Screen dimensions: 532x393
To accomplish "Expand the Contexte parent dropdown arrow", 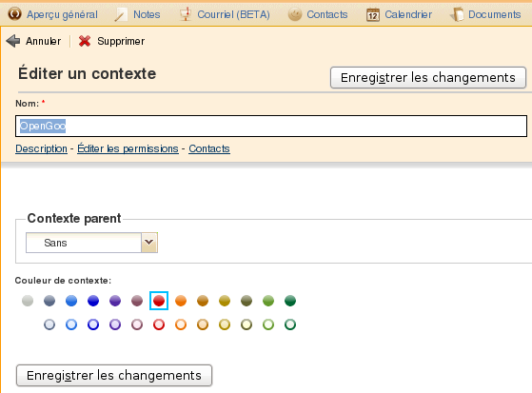I will click(149, 243).
